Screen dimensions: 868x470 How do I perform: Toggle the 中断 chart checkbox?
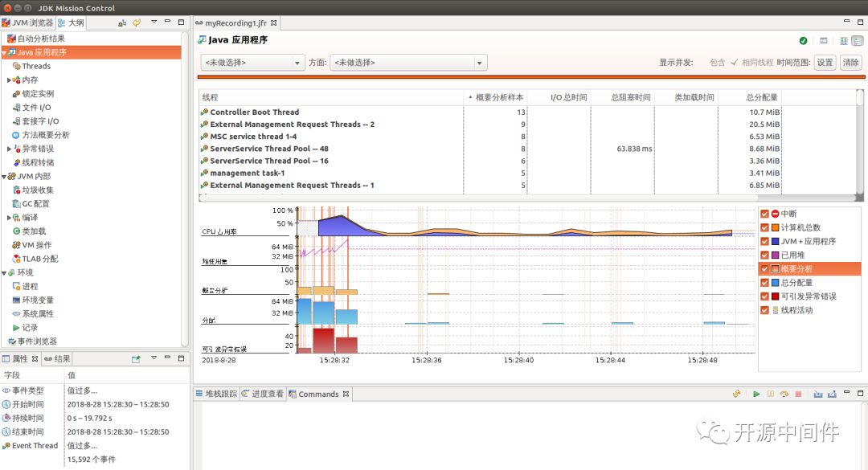tap(764, 214)
